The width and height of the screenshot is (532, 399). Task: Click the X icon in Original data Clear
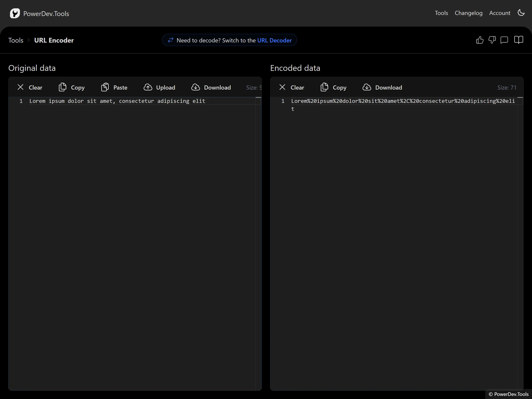(x=20, y=87)
